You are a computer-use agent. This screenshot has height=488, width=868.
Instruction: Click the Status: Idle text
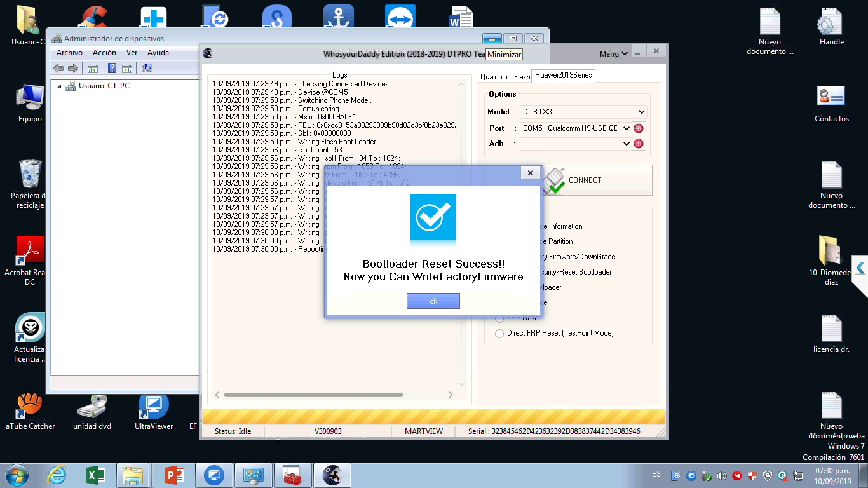tap(233, 431)
